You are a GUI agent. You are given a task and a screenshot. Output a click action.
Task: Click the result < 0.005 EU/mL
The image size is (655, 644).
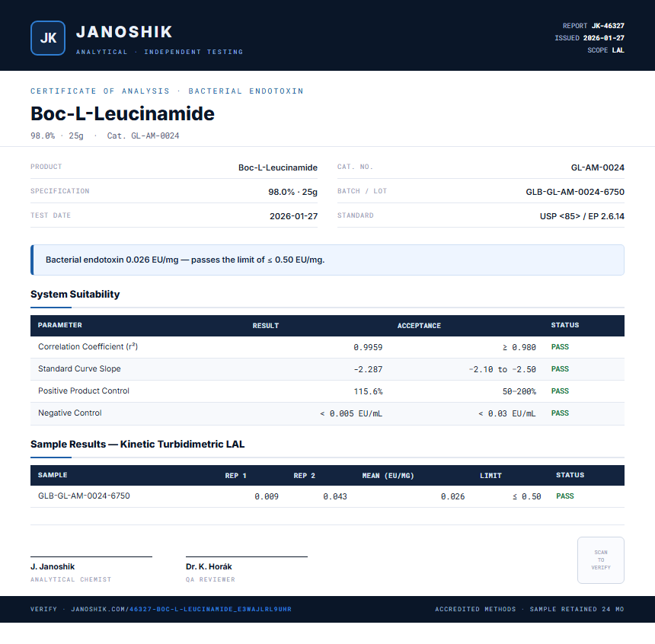(x=351, y=413)
